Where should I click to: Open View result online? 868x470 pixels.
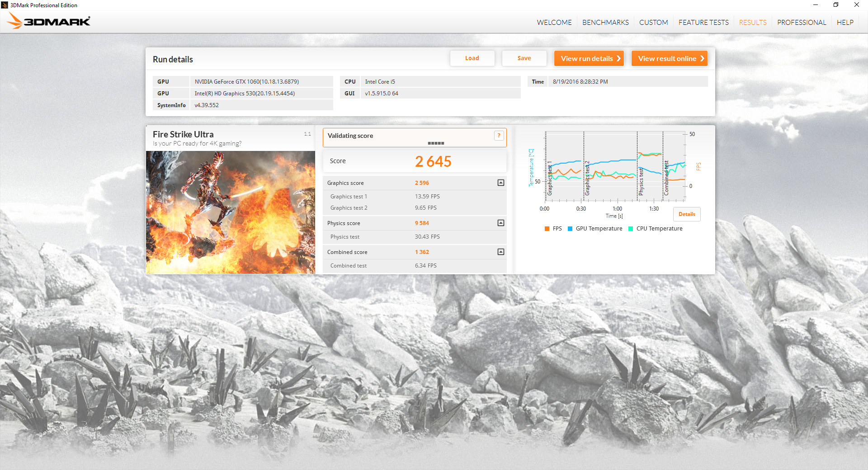click(x=669, y=58)
